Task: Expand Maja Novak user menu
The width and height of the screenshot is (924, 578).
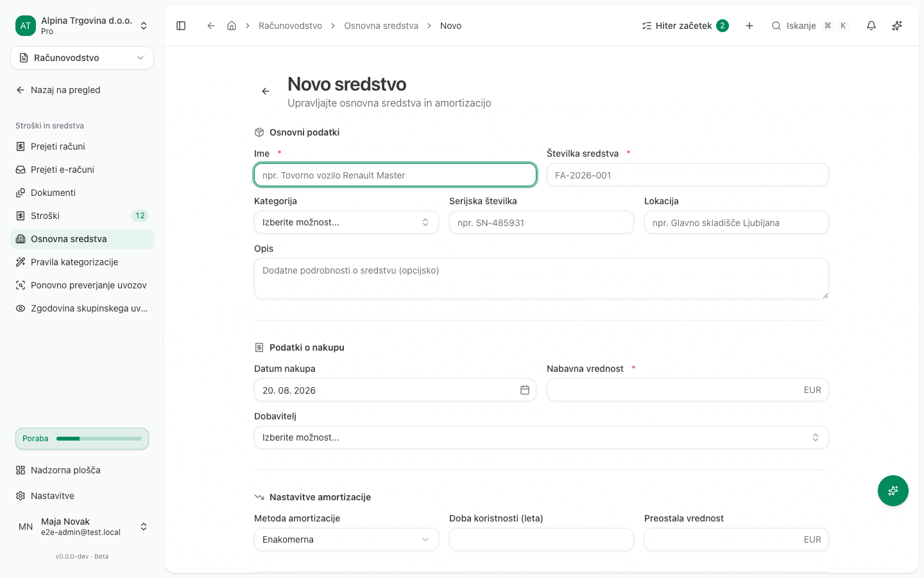Action: point(82,527)
